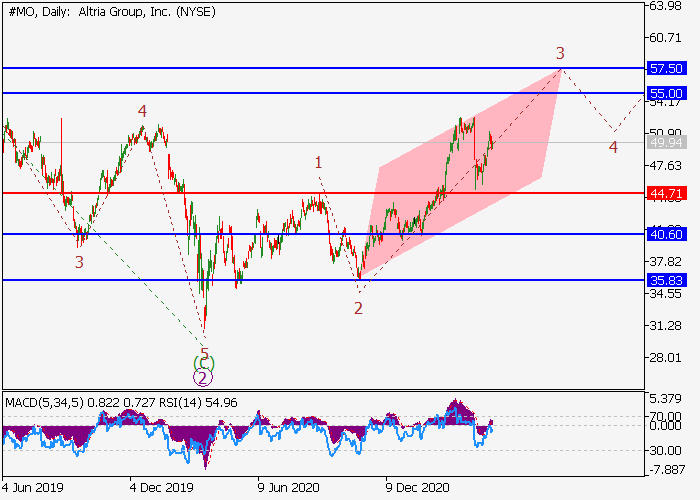
Task: Select the blue 35.83 price tag
Action: 667,280
